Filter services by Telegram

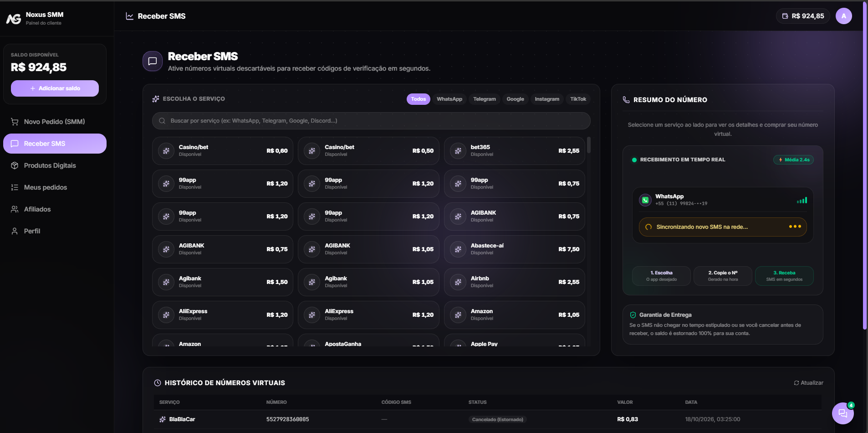point(485,99)
